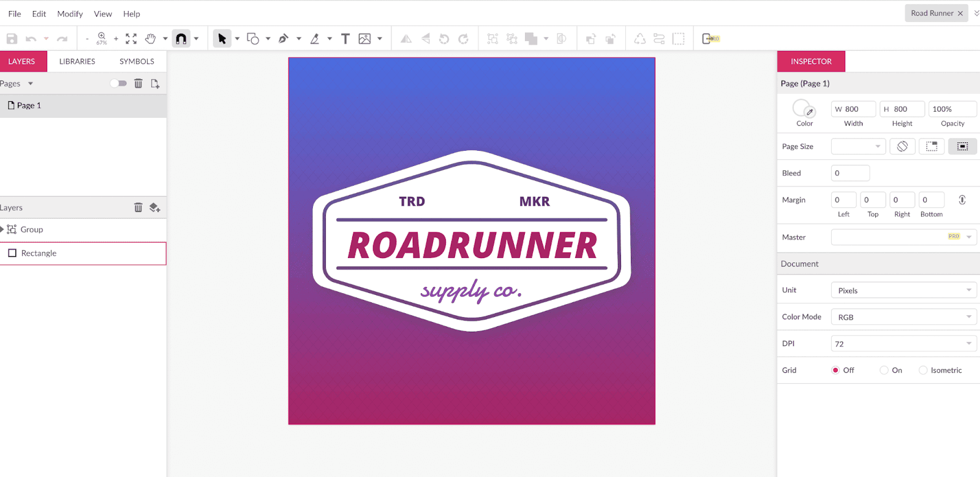Click the Fit to screen zoom icon
This screenshot has width=980, height=477.
[131, 39]
